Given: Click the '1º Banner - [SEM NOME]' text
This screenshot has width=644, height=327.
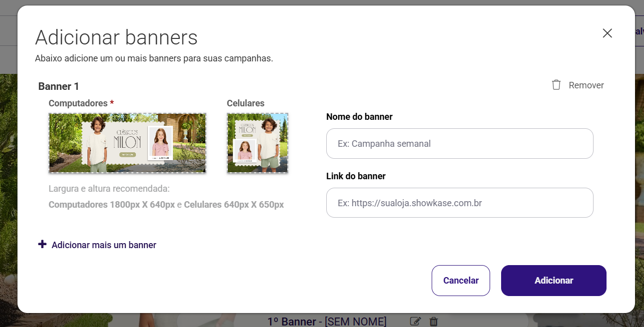Looking at the screenshot, I should click(x=327, y=322).
